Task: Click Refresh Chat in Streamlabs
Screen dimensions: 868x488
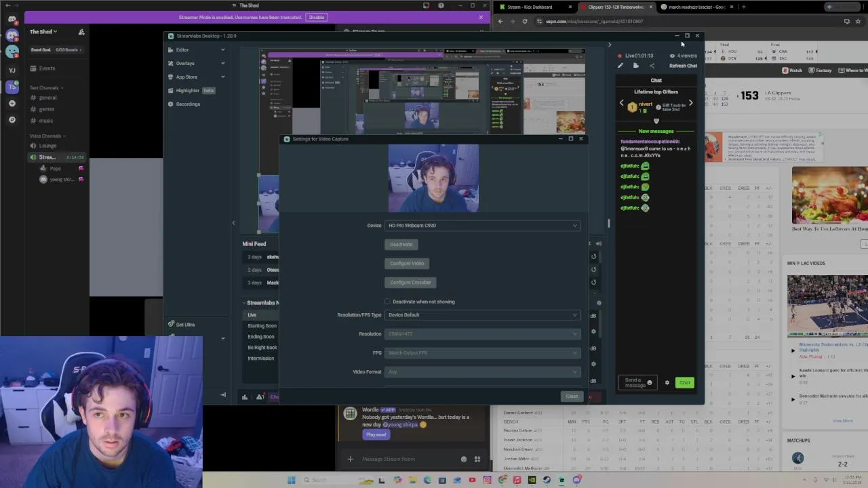Action: point(683,66)
